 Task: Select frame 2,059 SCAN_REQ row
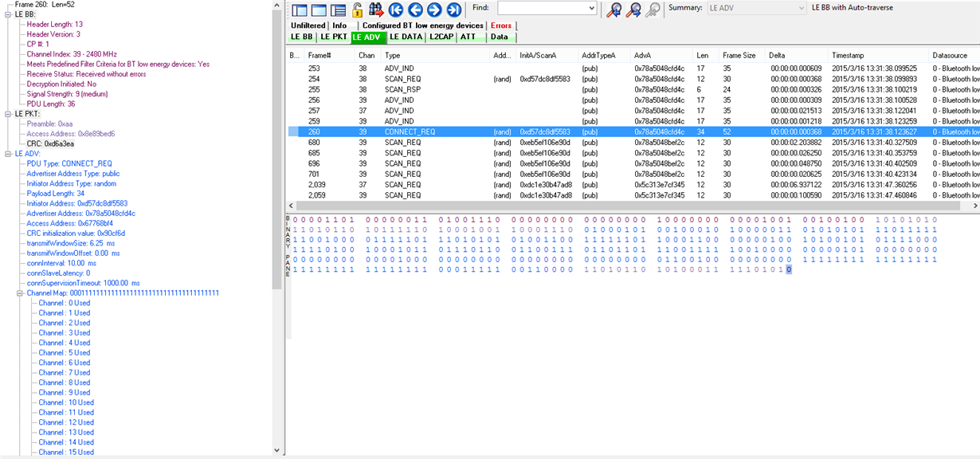pos(633,194)
